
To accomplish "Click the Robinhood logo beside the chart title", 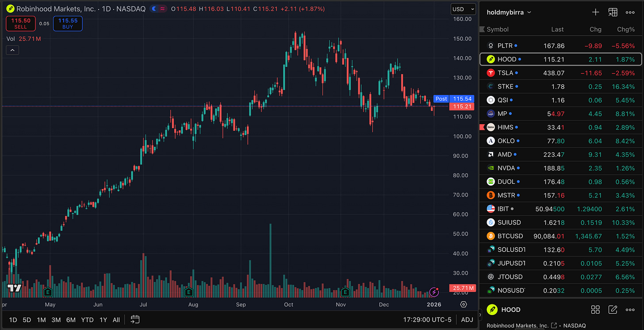I will click(10, 9).
